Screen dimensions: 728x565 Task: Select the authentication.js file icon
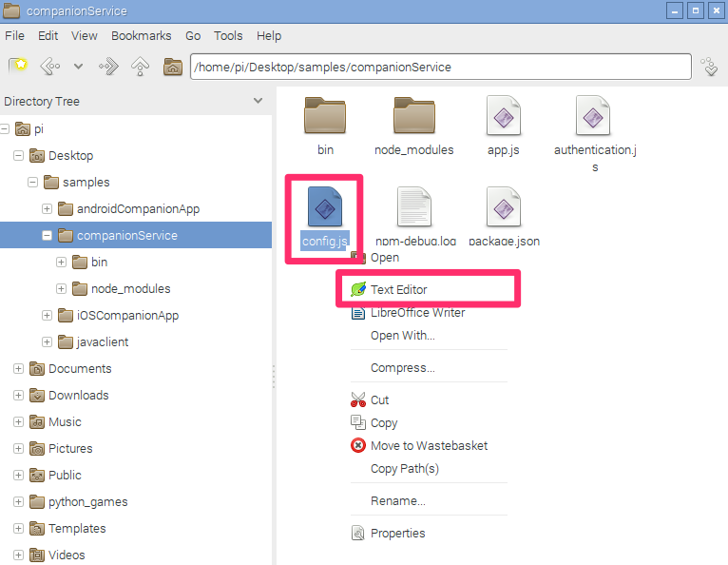[593, 116]
